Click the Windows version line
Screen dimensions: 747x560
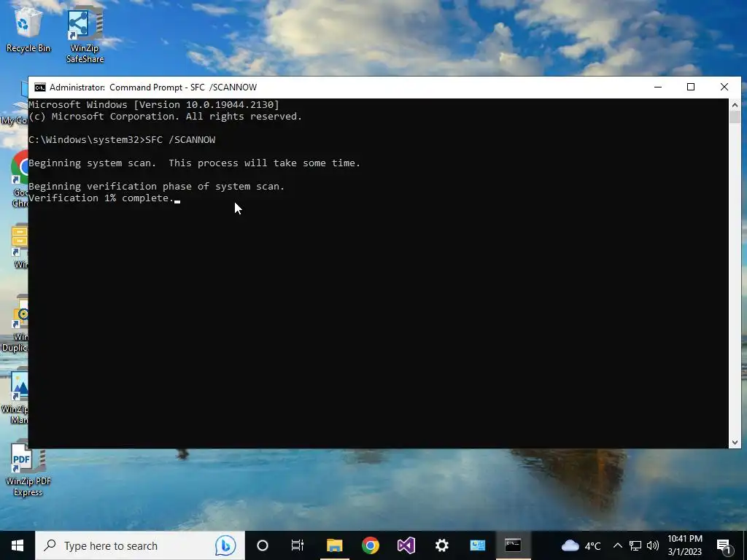[x=154, y=105]
